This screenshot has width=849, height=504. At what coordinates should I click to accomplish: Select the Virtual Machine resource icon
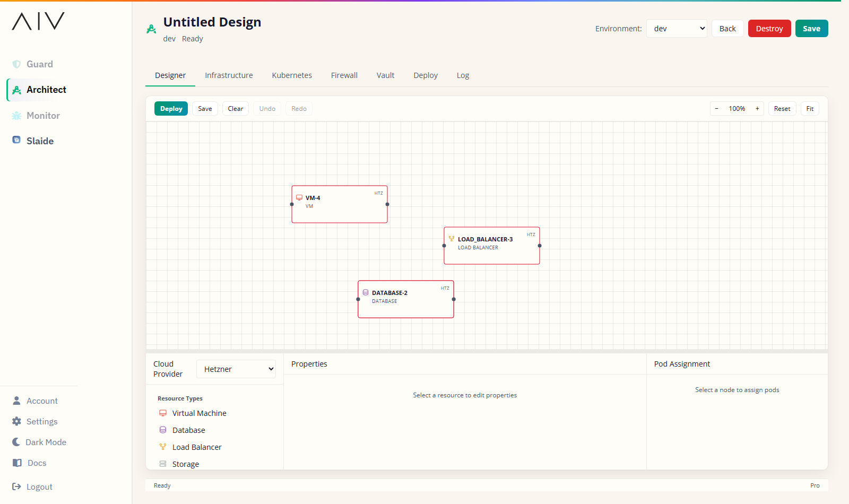[163, 413]
